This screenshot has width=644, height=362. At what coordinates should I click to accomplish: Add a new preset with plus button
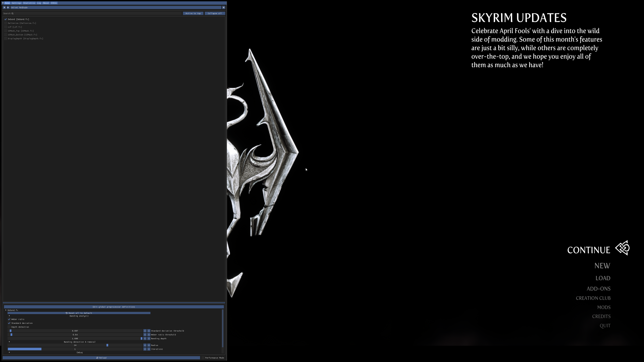tap(224, 7)
